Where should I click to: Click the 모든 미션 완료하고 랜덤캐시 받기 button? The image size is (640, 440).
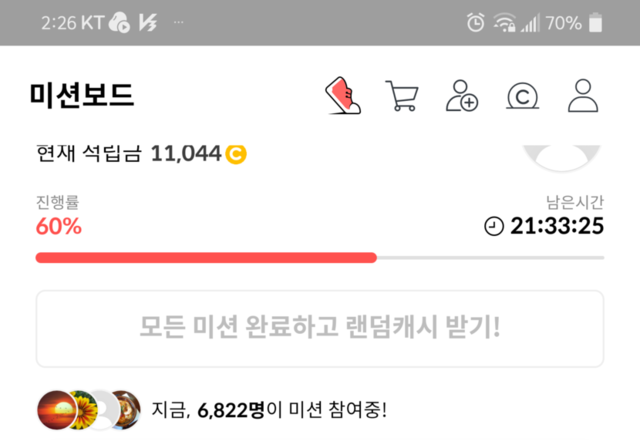click(x=320, y=329)
